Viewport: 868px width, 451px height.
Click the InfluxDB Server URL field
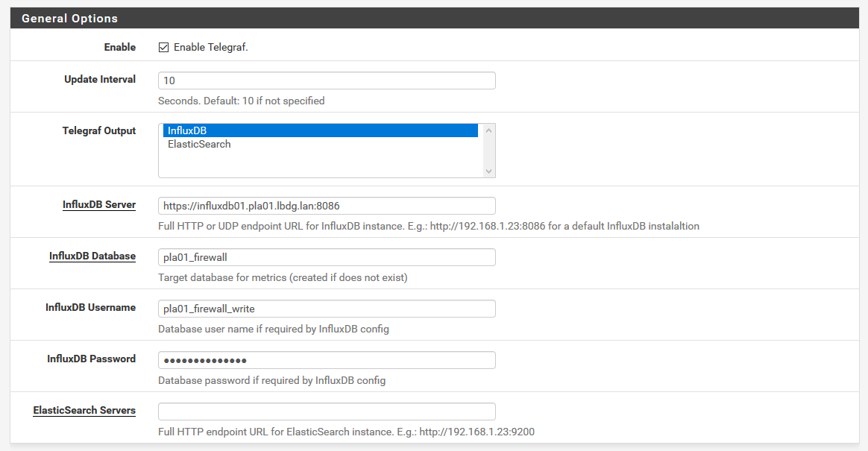click(327, 206)
